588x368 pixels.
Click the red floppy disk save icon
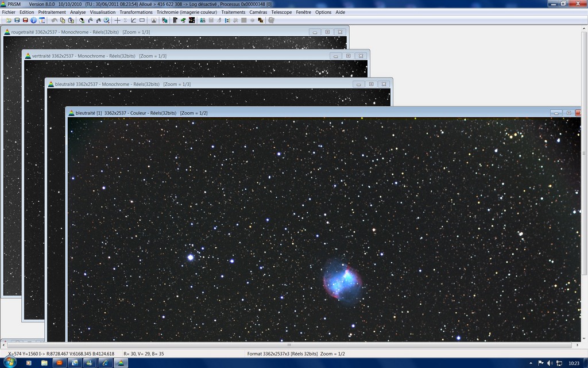[x=25, y=20]
